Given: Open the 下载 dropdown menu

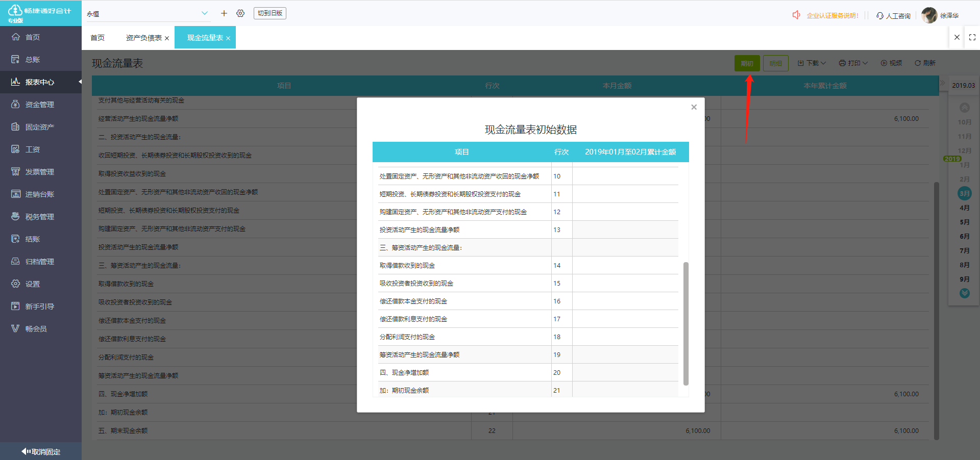Looking at the screenshot, I should (812, 63).
